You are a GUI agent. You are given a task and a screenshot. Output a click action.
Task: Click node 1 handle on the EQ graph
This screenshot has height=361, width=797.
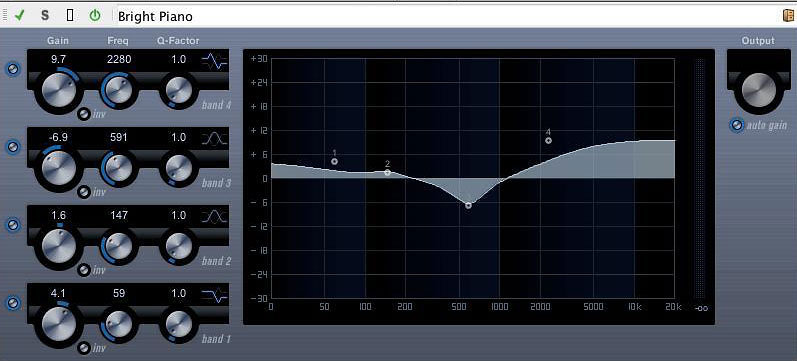pos(334,162)
